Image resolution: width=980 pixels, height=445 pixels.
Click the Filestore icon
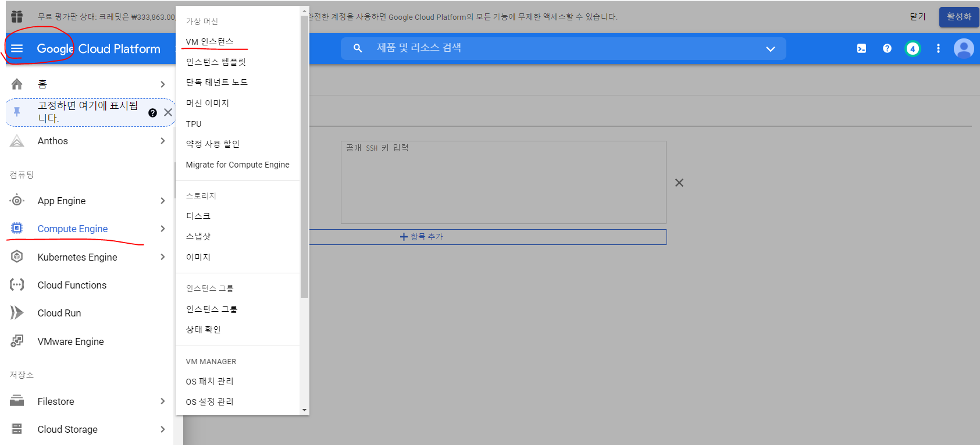tap(17, 401)
